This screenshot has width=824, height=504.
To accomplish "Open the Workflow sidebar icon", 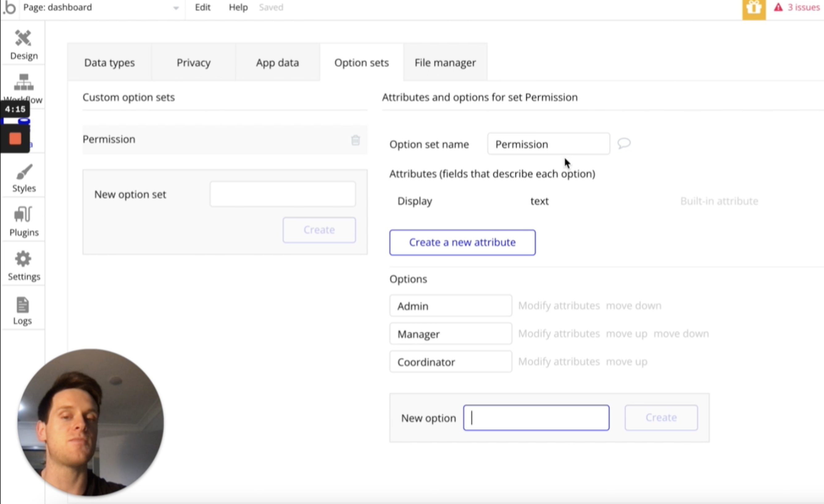I will coord(23,82).
